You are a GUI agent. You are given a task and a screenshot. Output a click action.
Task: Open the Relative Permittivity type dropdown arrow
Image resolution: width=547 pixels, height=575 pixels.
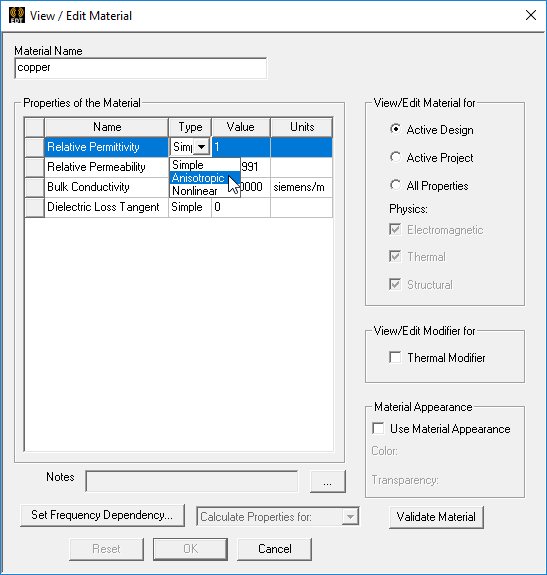coord(201,147)
